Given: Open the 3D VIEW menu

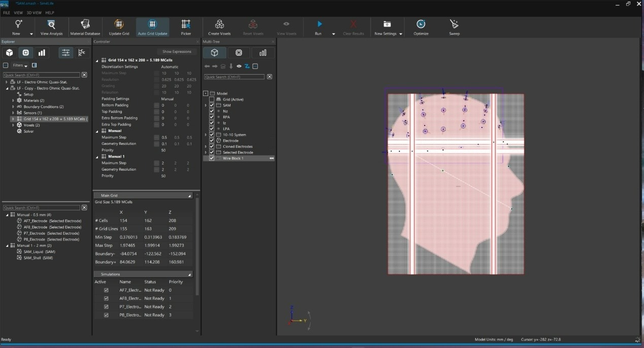Looking at the screenshot, I should 33,12.
